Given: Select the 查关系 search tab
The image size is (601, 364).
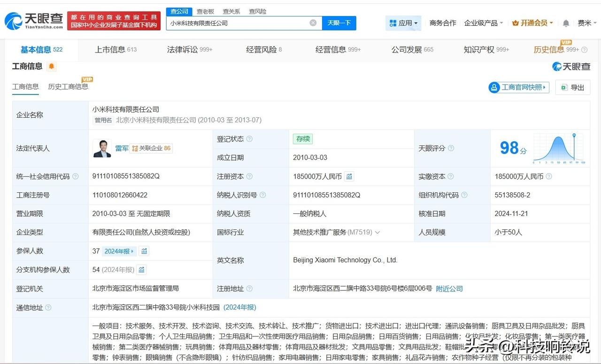Looking at the screenshot, I should pyautogui.click(x=231, y=11).
